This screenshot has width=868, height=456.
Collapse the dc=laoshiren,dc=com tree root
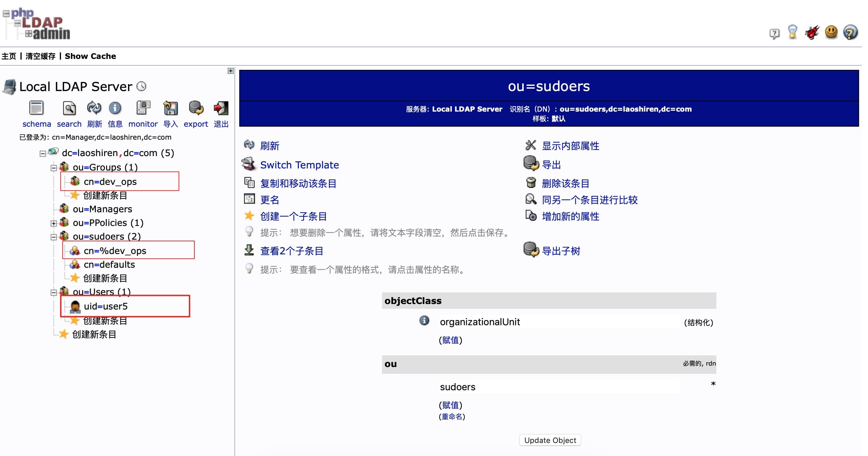coord(42,154)
